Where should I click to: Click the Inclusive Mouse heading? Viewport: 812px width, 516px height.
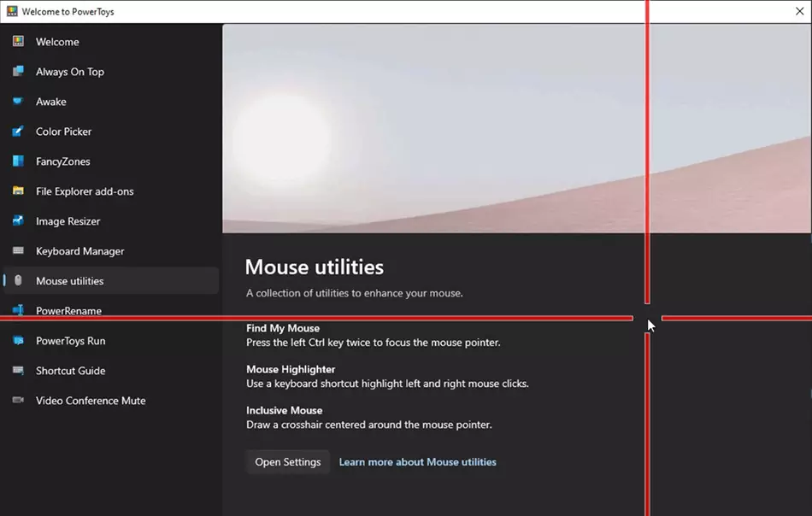tap(285, 410)
